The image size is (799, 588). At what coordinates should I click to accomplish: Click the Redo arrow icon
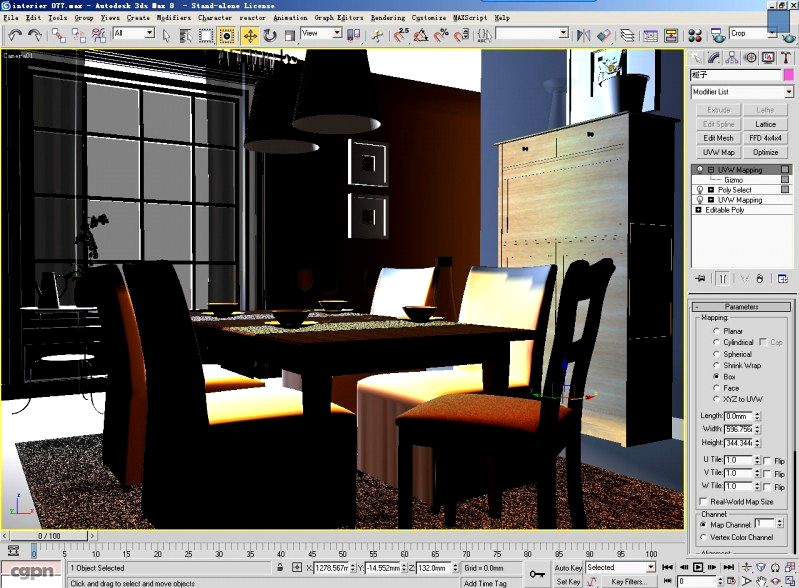tap(35, 35)
